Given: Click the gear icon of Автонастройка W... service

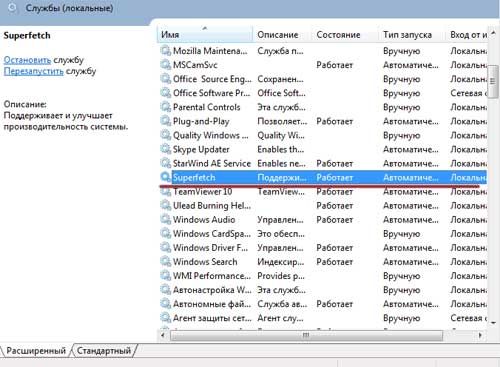Looking at the screenshot, I should 166,290.
